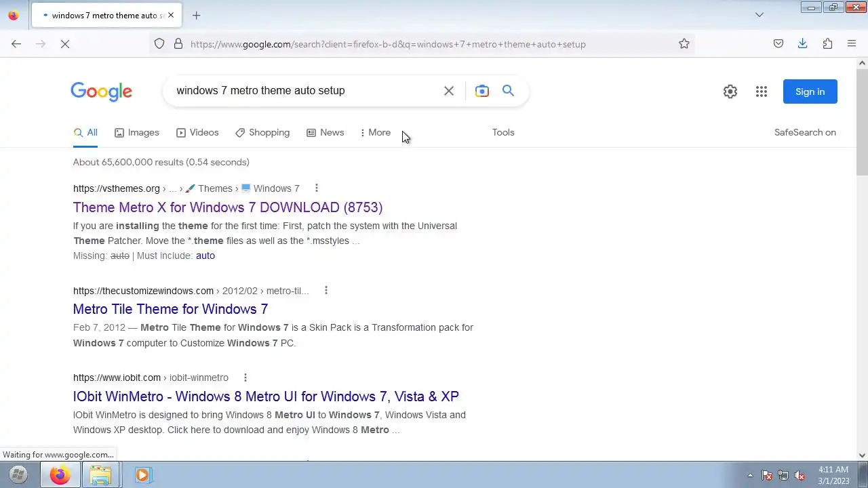The image size is (868, 488).
Task: Click the padlock site info icon
Action: pyautogui.click(x=178, y=44)
